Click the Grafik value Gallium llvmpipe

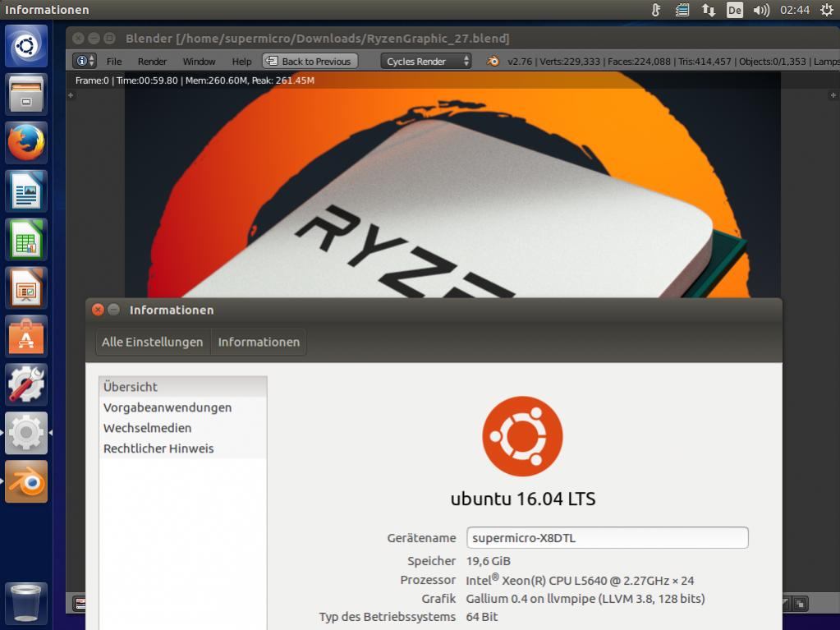585,599
